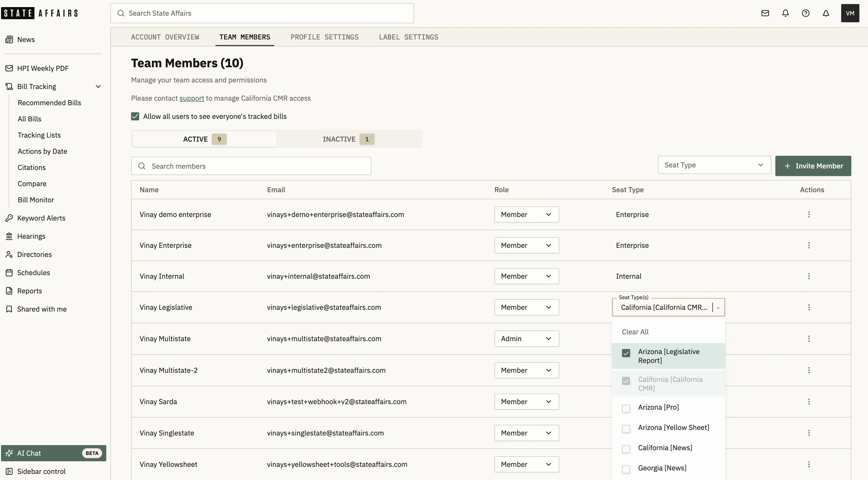Open actions menu for Vinay Singlestate

click(x=809, y=433)
